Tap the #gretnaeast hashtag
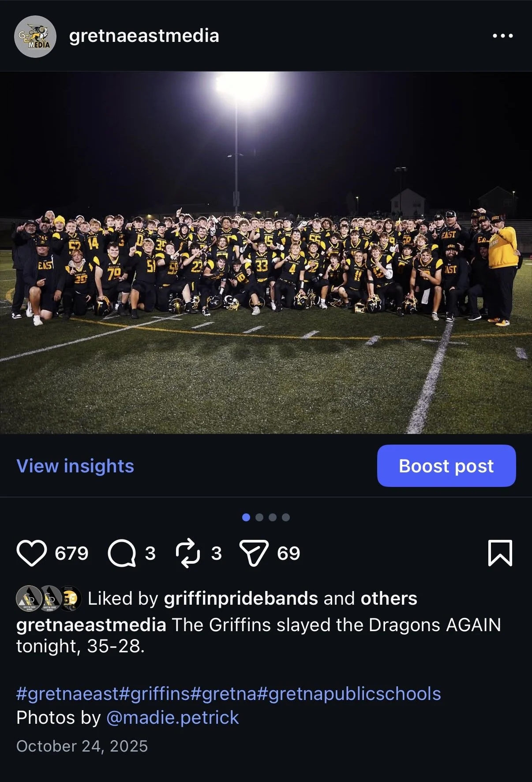Screen dimensions: 532x782 (67, 694)
